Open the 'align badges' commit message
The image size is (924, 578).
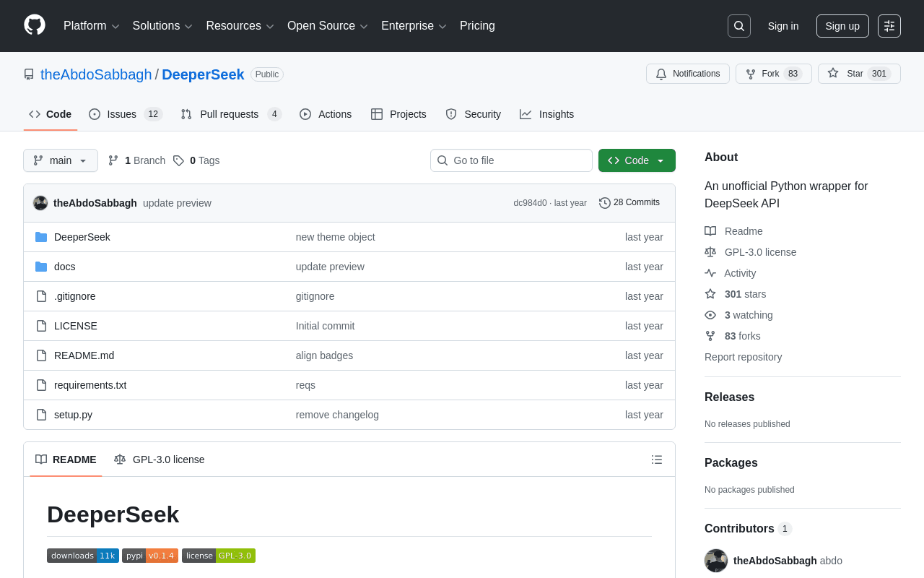[325, 355]
